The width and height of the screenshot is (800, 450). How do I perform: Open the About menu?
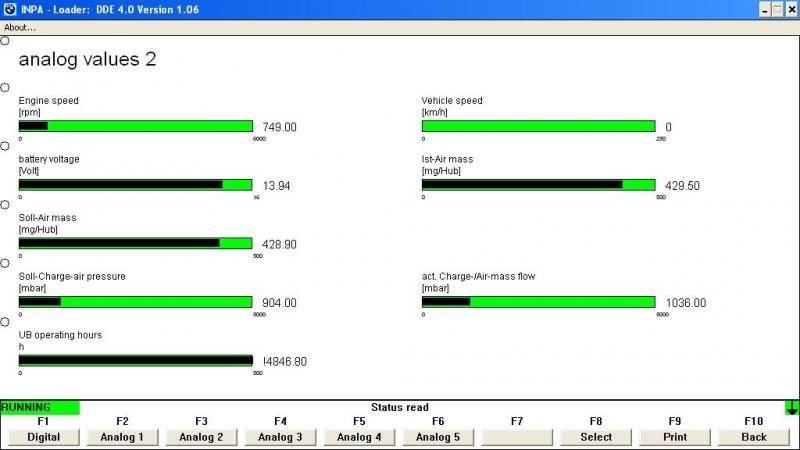coord(20,27)
